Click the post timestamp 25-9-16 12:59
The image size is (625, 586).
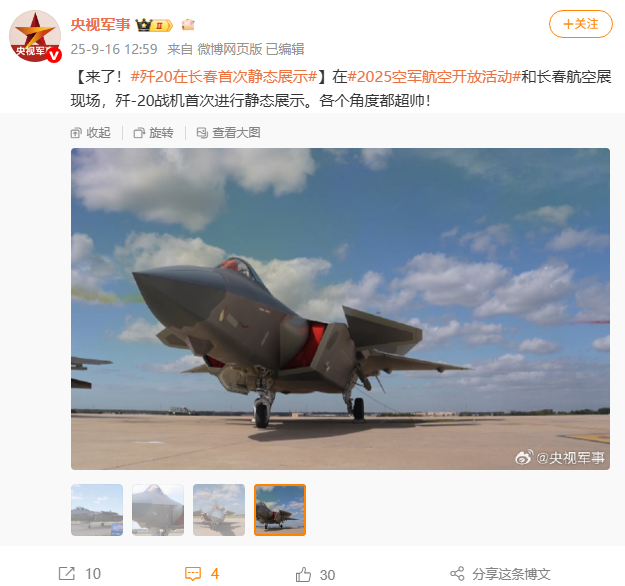(114, 49)
